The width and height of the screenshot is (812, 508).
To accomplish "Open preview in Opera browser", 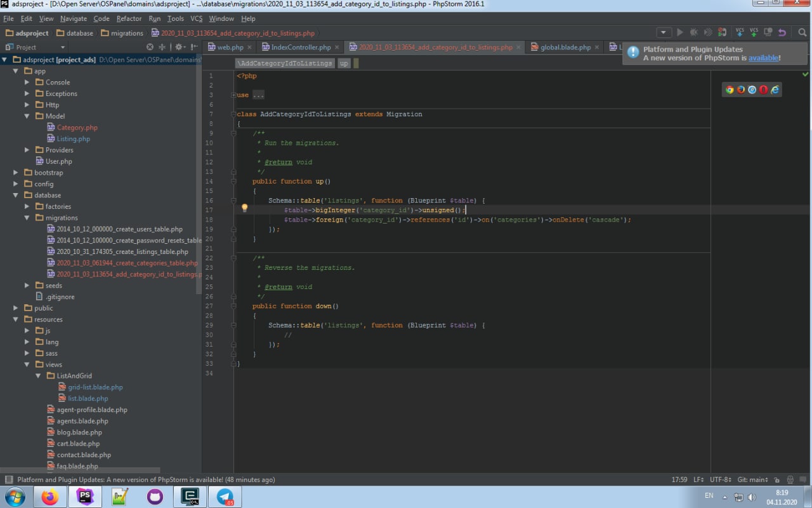I will click(764, 90).
